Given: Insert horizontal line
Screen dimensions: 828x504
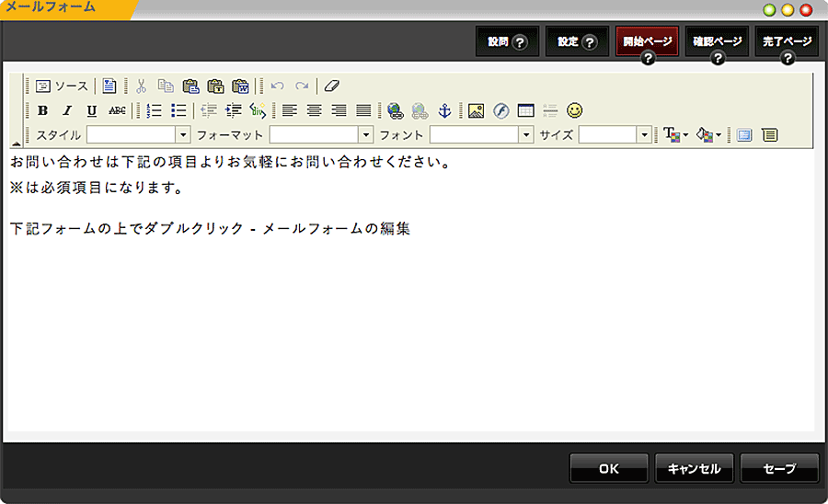Looking at the screenshot, I should (550, 110).
